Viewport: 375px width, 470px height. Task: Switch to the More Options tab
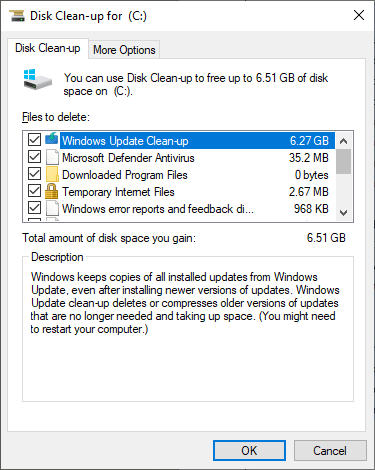click(x=124, y=50)
